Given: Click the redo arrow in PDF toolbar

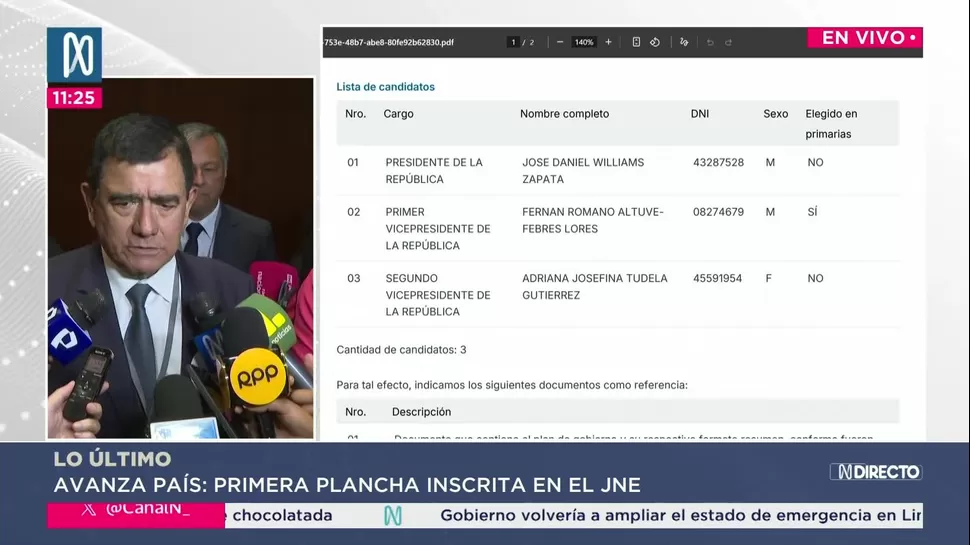Looking at the screenshot, I should point(728,42).
